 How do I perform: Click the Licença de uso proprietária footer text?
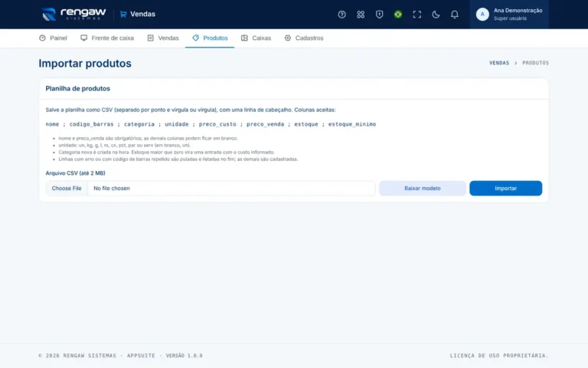click(x=499, y=356)
